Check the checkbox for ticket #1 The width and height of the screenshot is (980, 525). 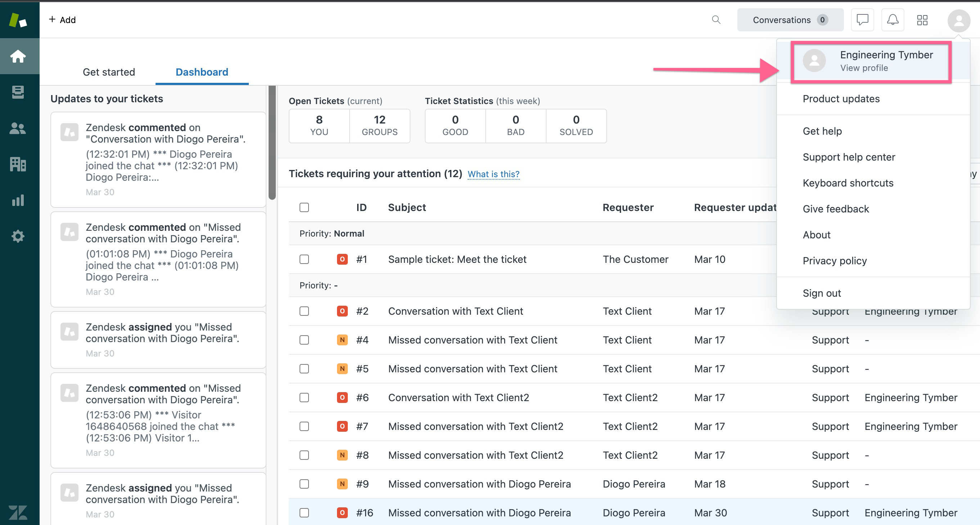pos(304,259)
